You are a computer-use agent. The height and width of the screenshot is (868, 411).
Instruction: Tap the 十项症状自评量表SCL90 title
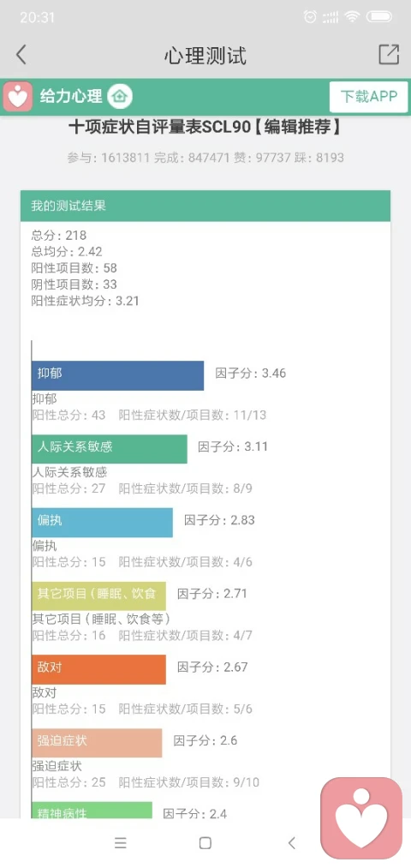(x=205, y=128)
